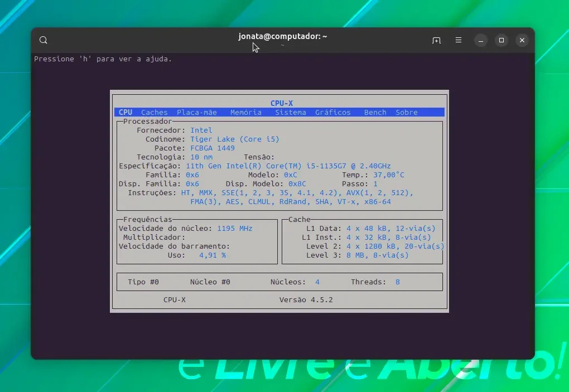Click the temperature value 37,00°C
The height and width of the screenshot is (392, 569).
point(389,175)
